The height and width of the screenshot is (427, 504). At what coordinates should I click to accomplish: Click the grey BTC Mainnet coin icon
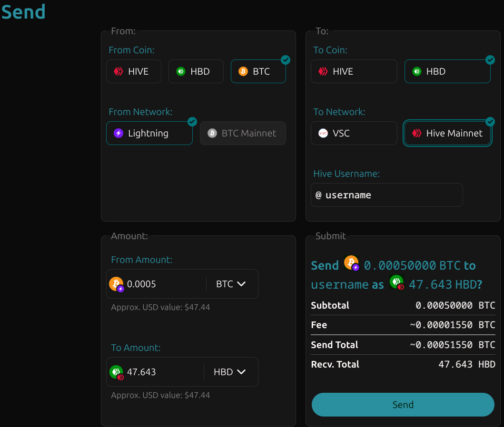pos(212,133)
